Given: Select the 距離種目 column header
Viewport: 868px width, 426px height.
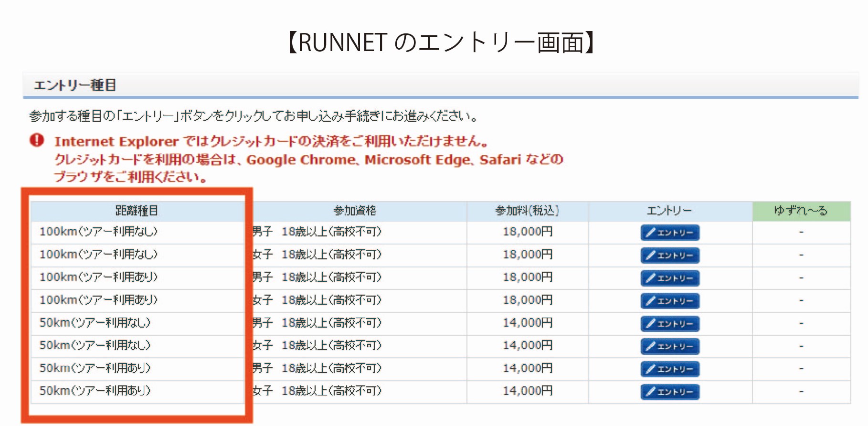Looking at the screenshot, I should click(137, 211).
